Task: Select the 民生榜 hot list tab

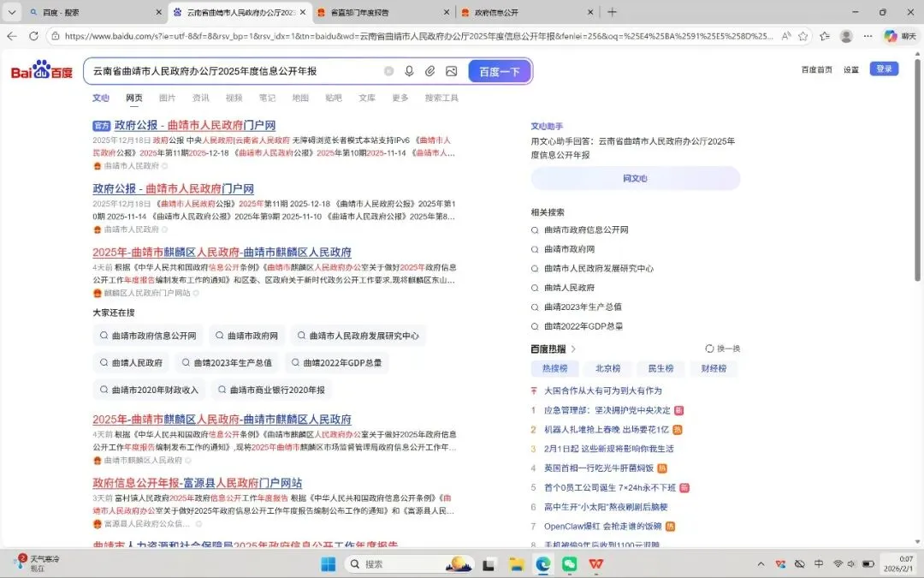Action: [660, 368]
